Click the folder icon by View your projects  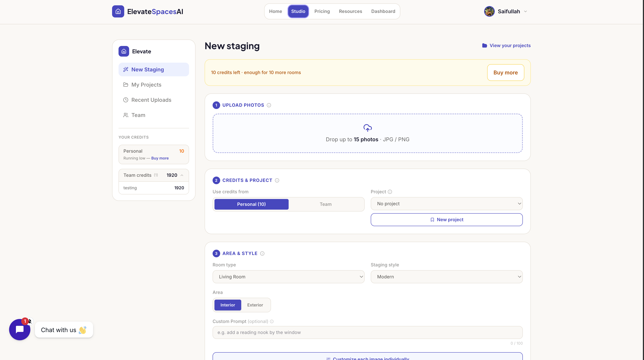coord(485,46)
